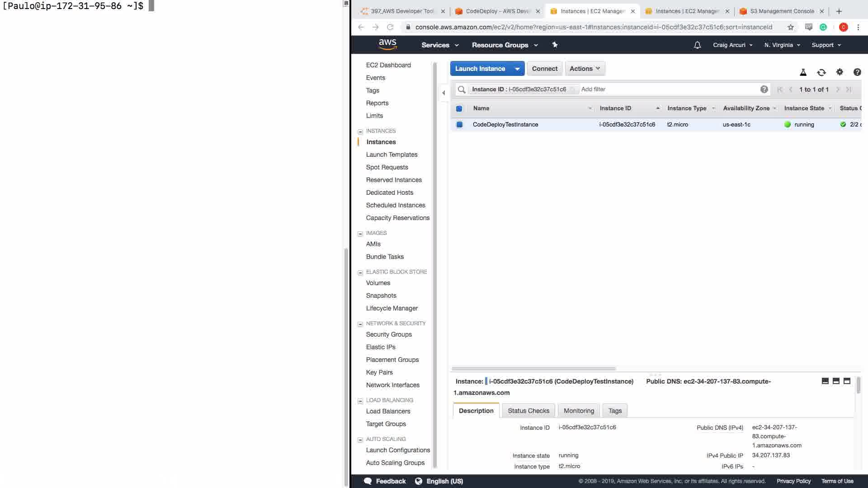Switch to the Status Checks tab

pyautogui.click(x=528, y=411)
